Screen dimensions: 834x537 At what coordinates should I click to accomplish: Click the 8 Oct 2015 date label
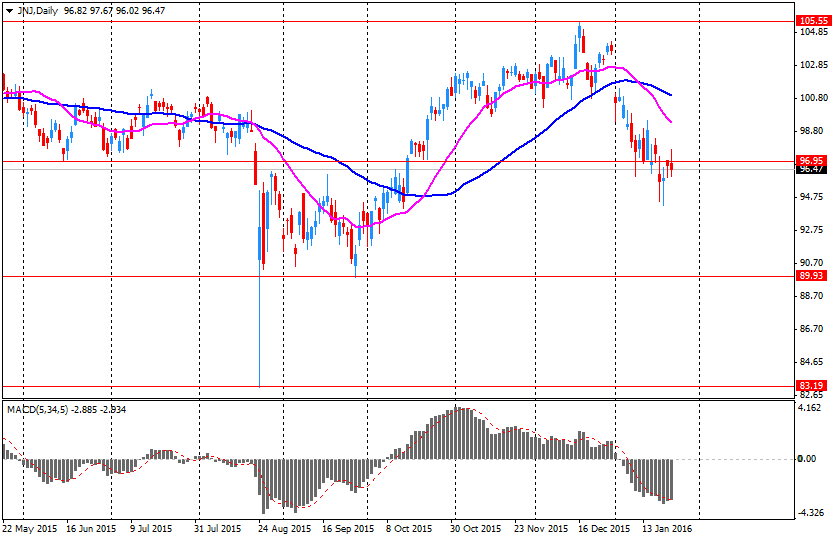coord(410,528)
